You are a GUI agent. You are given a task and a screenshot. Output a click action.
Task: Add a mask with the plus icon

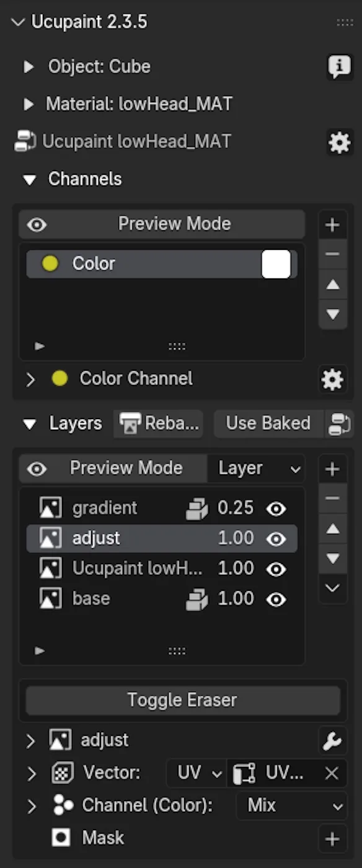pyautogui.click(x=333, y=839)
